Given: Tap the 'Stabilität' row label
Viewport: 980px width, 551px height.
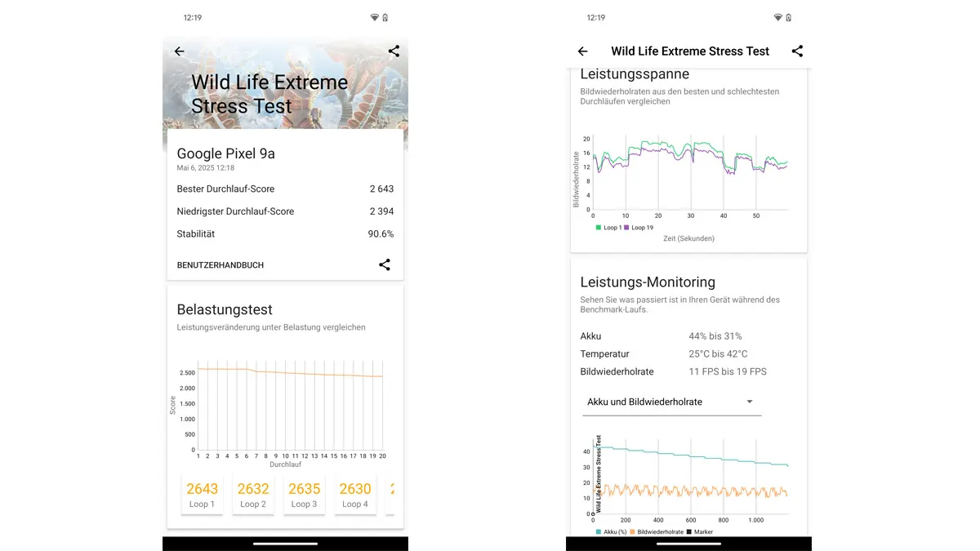Looking at the screenshot, I should pyautogui.click(x=196, y=234).
